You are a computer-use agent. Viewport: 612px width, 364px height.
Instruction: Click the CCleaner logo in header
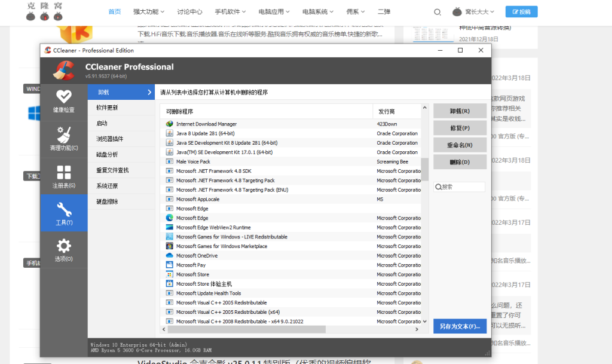(x=64, y=71)
